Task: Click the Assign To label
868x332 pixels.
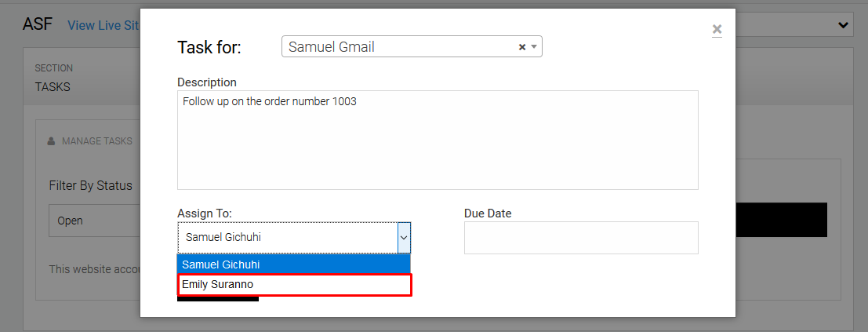Action: 204,213
